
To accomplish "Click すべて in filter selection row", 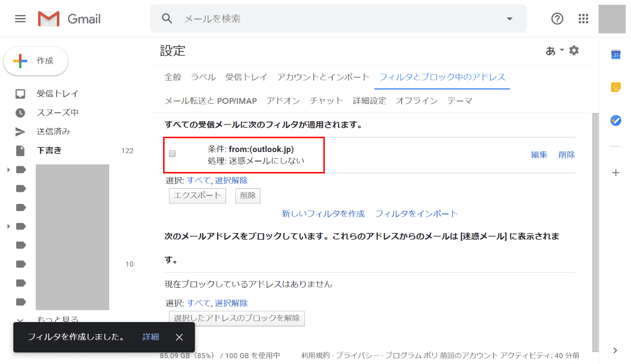I will pyautogui.click(x=198, y=181).
